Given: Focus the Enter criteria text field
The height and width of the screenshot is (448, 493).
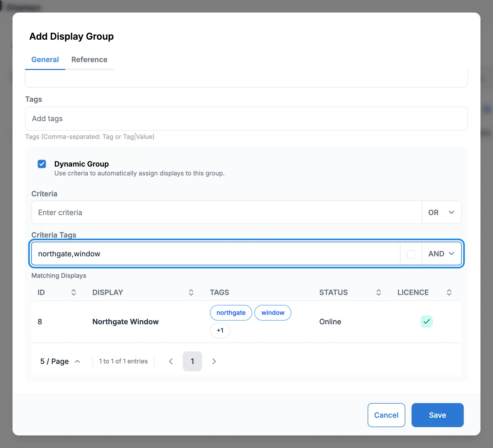Looking at the screenshot, I should [x=227, y=213].
